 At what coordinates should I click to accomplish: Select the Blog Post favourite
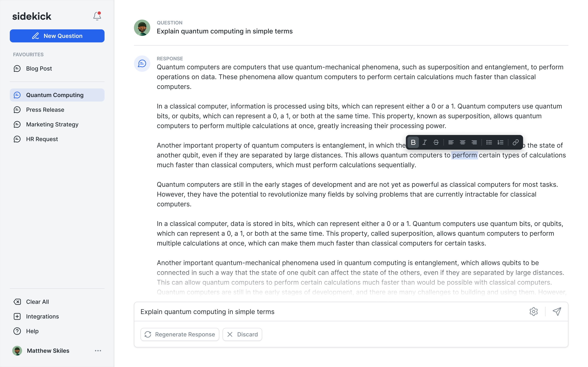coord(39,68)
